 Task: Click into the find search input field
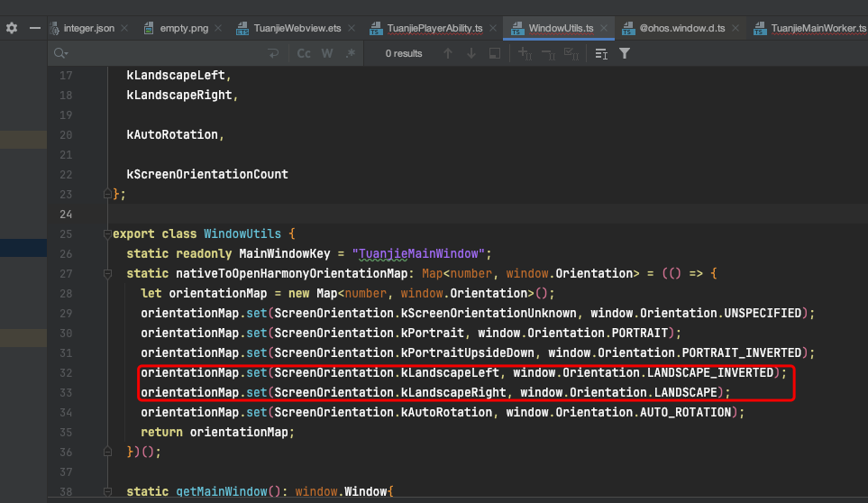(x=162, y=54)
